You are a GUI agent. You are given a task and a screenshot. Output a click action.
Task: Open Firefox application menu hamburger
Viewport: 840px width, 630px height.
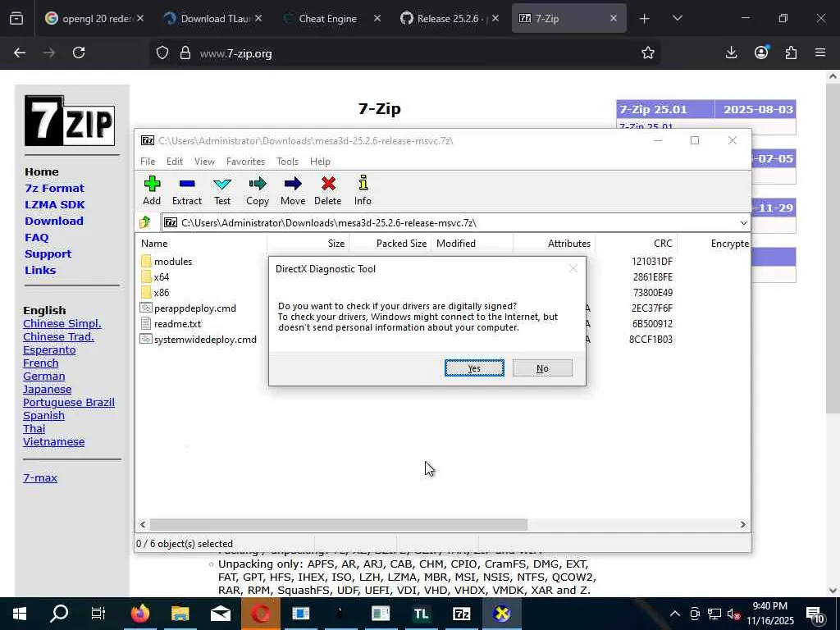point(820,52)
